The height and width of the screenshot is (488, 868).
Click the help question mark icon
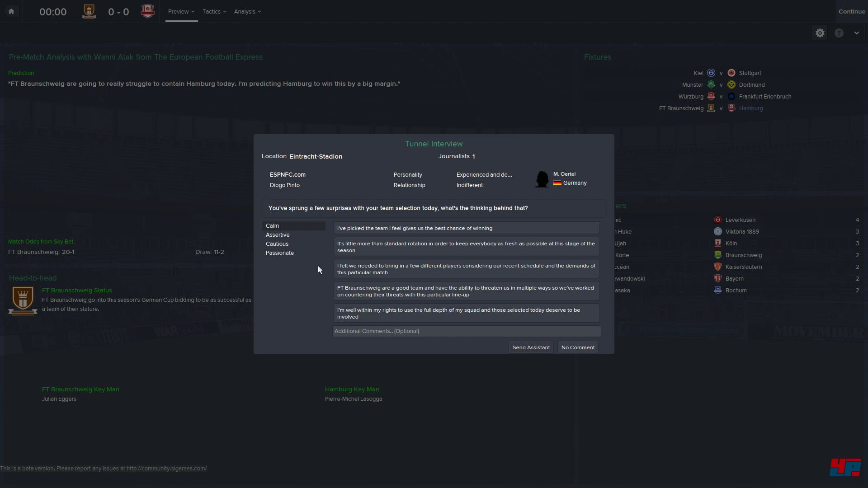click(x=839, y=33)
